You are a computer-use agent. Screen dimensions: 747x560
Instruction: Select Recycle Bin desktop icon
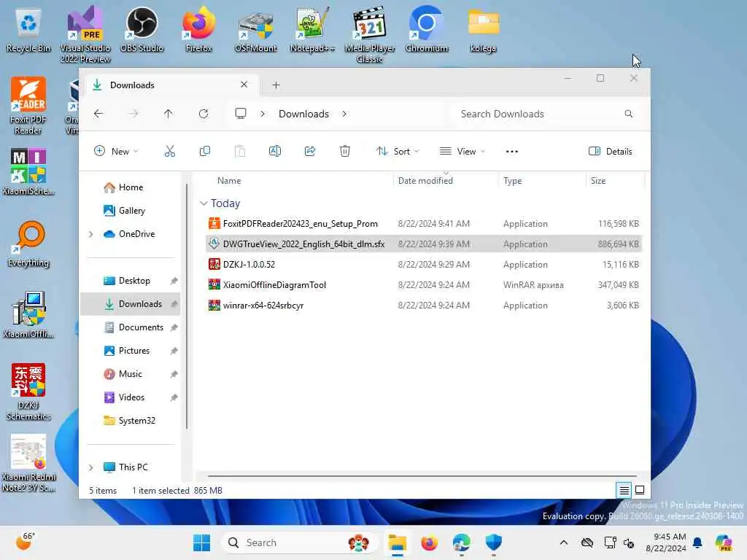click(28, 31)
